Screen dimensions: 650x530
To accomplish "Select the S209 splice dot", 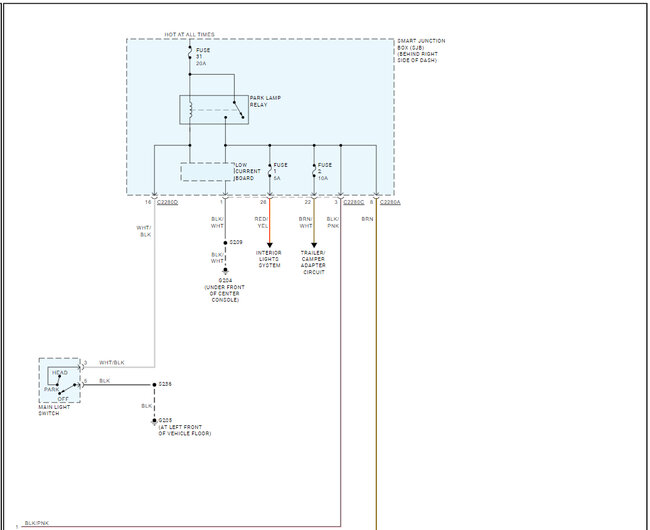I will coord(225,242).
